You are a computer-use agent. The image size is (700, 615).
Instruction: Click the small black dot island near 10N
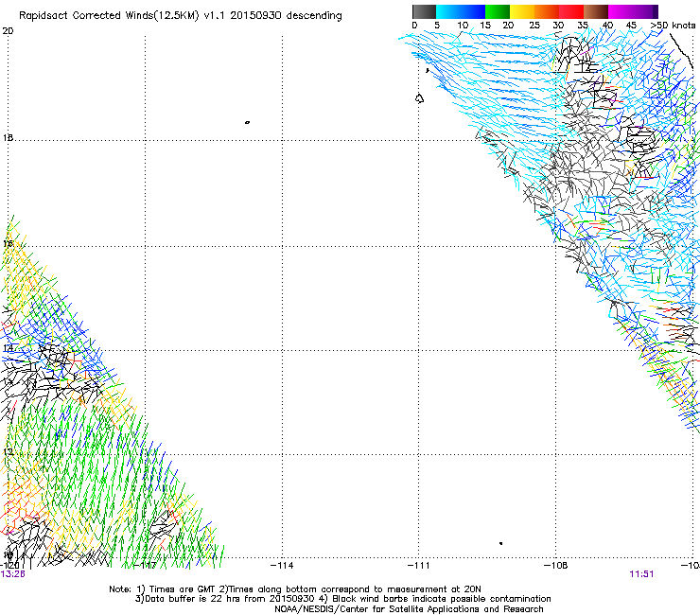pos(501,543)
